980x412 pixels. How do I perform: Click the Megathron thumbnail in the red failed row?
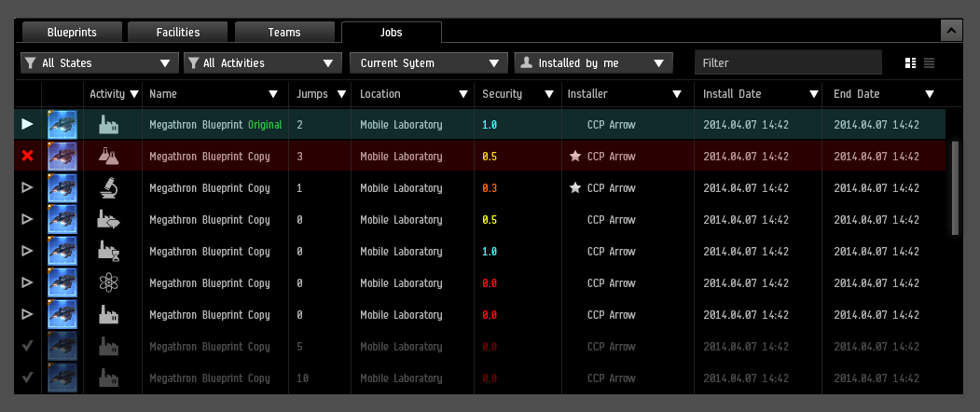click(x=62, y=157)
